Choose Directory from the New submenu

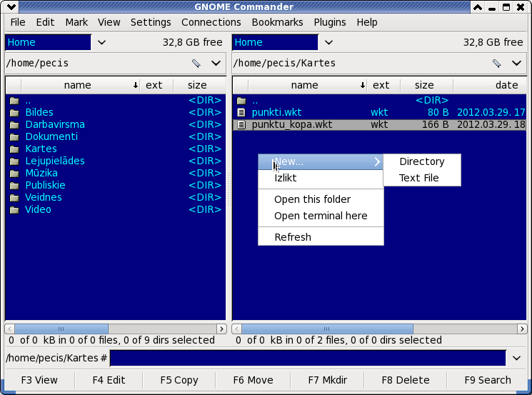pos(422,161)
